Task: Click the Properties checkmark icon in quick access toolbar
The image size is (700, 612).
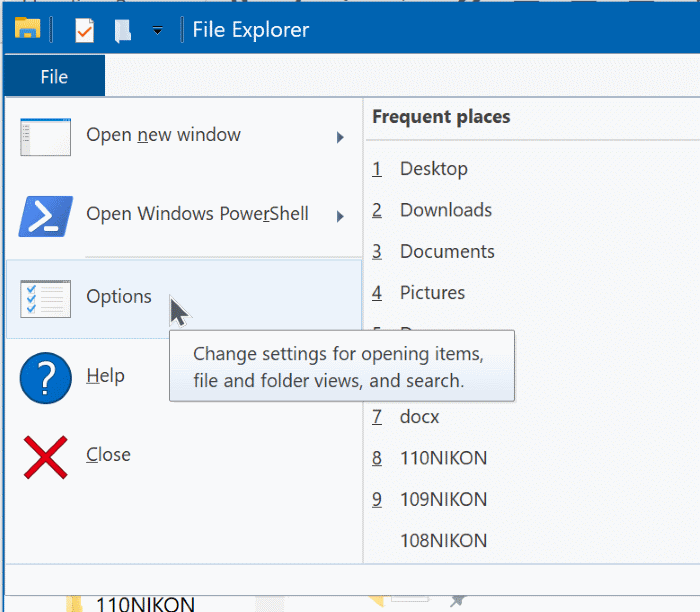Action: 84,30
